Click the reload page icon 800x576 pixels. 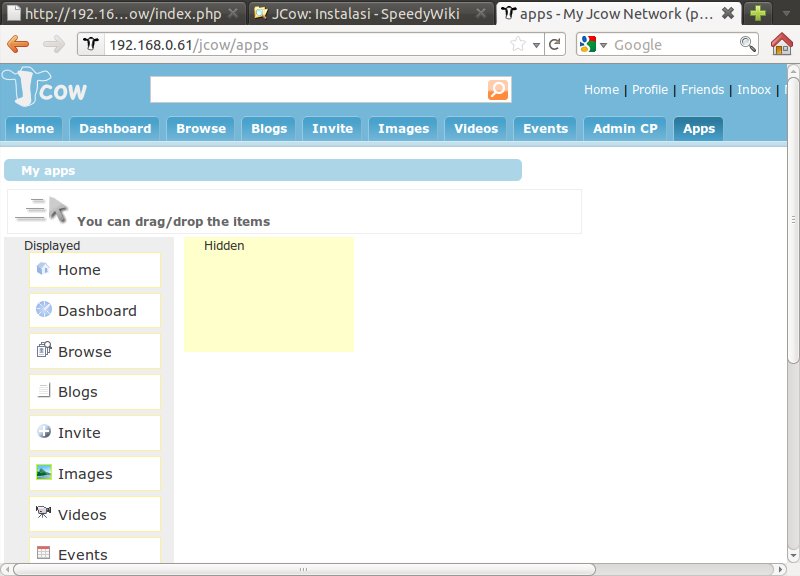[x=555, y=45]
